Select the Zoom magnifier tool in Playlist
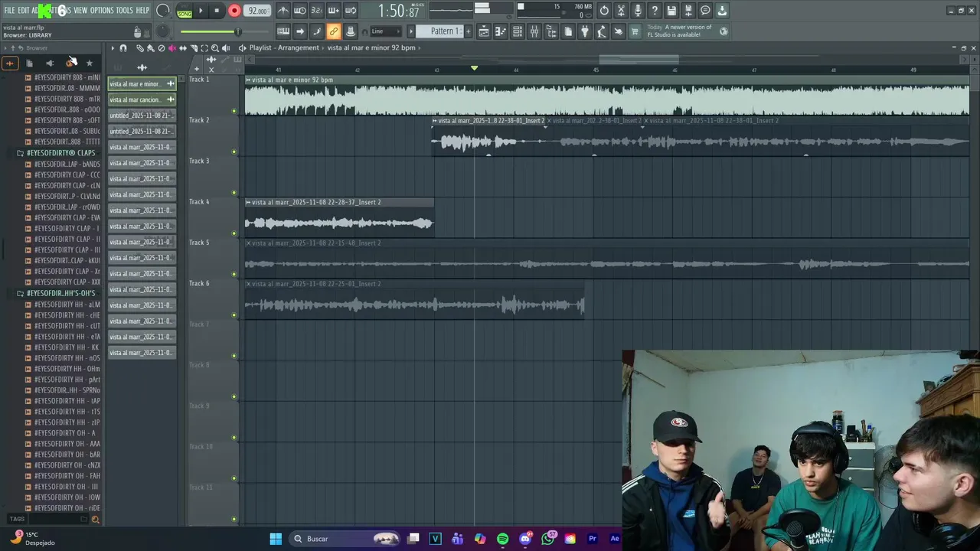 [215, 48]
